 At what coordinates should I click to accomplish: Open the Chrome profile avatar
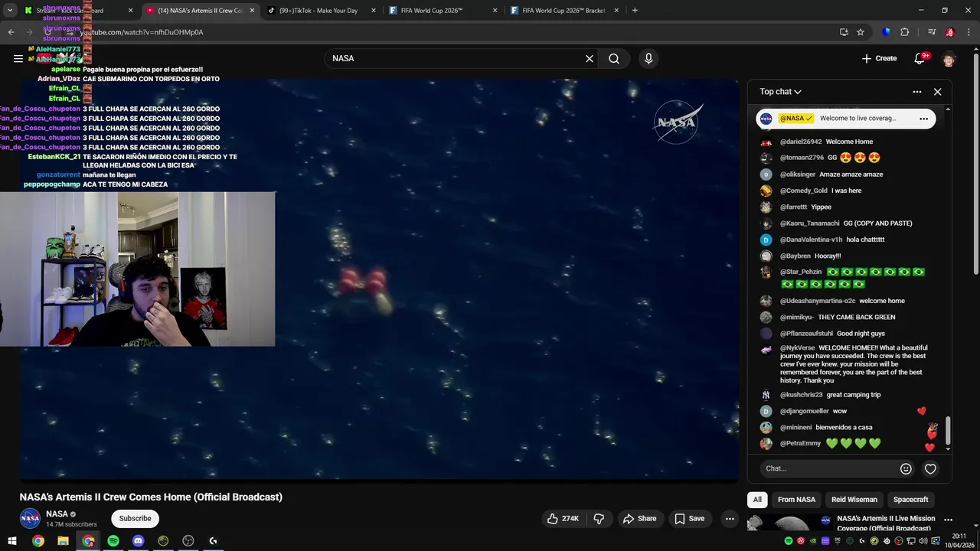point(950,32)
